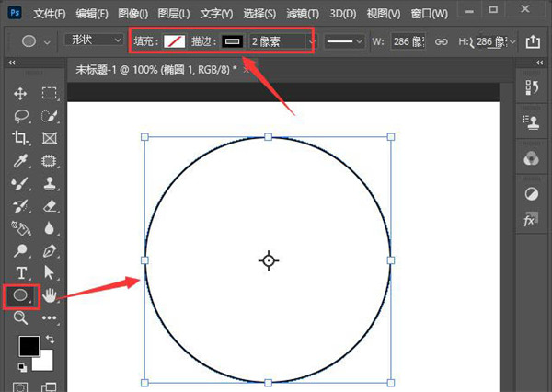This screenshot has height=392, width=552.
Task: Open the 滤镜(T) menu
Action: 299,14
